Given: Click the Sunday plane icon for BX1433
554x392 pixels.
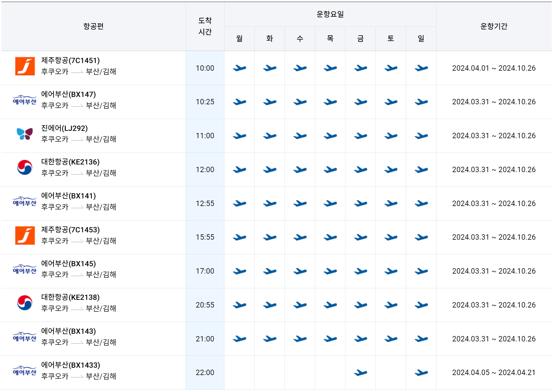Looking at the screenshot, I should click(x=421, y=373).
